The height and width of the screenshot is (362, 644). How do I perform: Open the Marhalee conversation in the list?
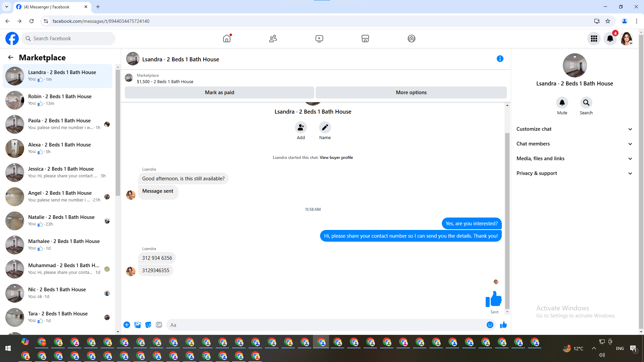click(58, 245)
